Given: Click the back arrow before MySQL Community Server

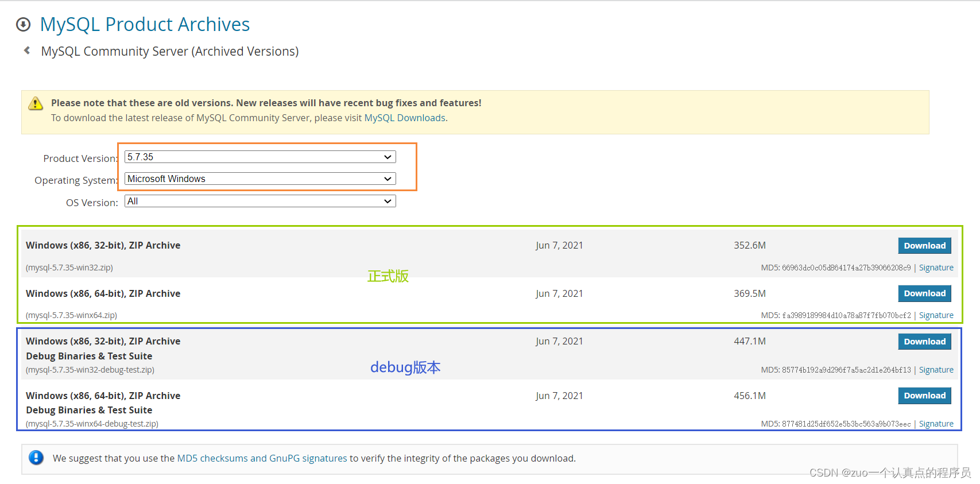Looking at the screenshot, I should pyautogui.click(x=27, y=51).
